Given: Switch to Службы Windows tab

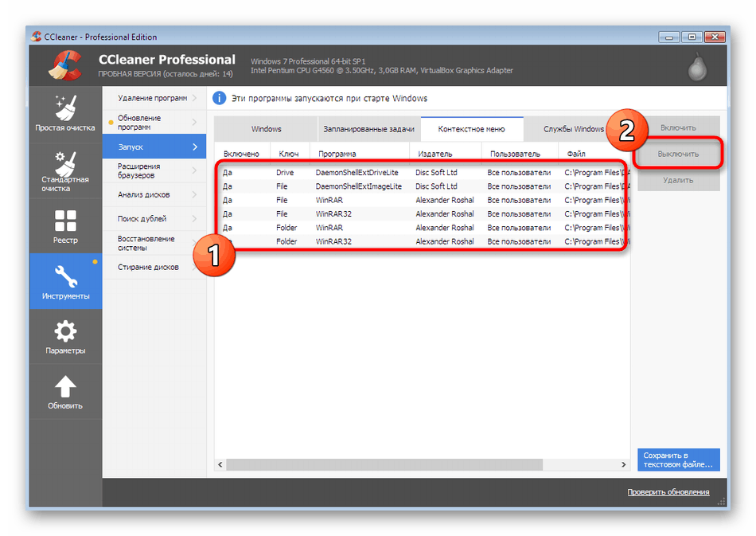Looking at the screenshot, I should [x=573, y=129].
